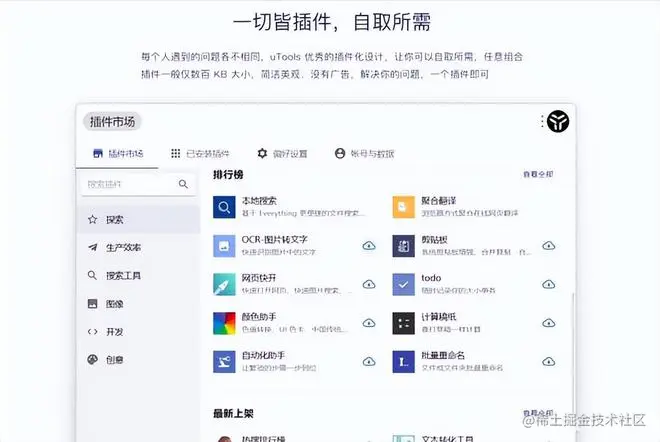Switch to the 插件市场 tab

coord(118,154)
